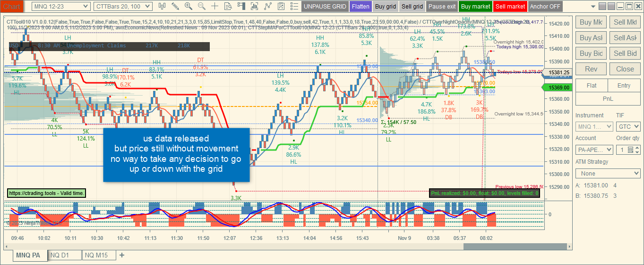Click the https://ctrading.tools valid time label
644x265 pixels.
[46, 193]
